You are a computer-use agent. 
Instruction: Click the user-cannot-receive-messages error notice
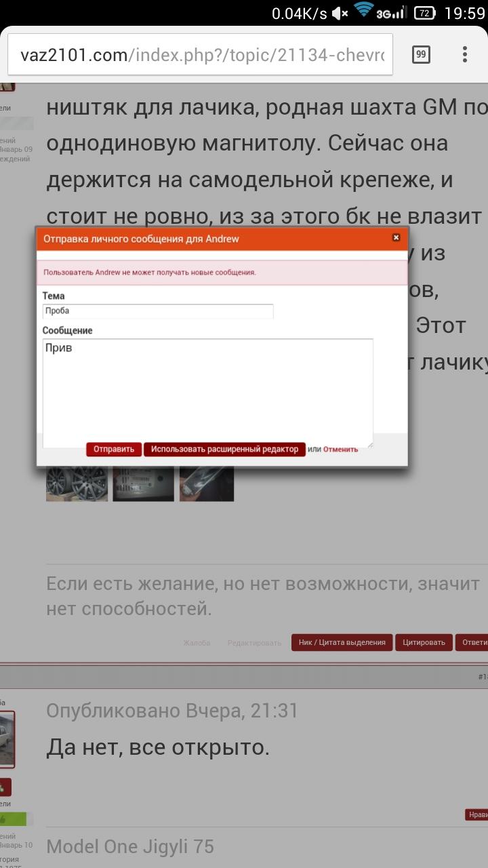pos(222,273)
